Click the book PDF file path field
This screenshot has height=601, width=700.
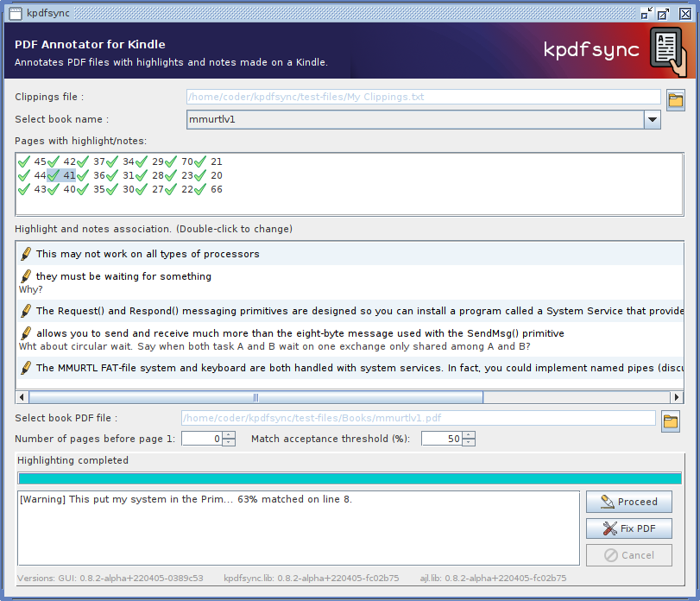coord(419,418)
